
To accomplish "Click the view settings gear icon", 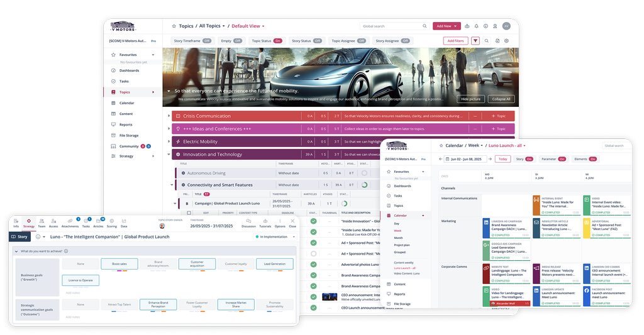I will pos(506,41).
